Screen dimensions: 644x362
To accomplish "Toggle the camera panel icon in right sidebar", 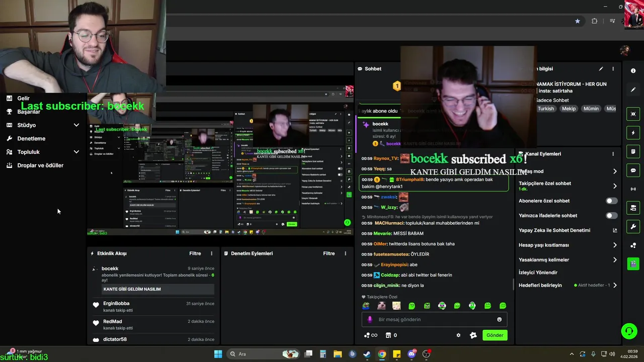I will pyautogui.click(x=633, y=208).
